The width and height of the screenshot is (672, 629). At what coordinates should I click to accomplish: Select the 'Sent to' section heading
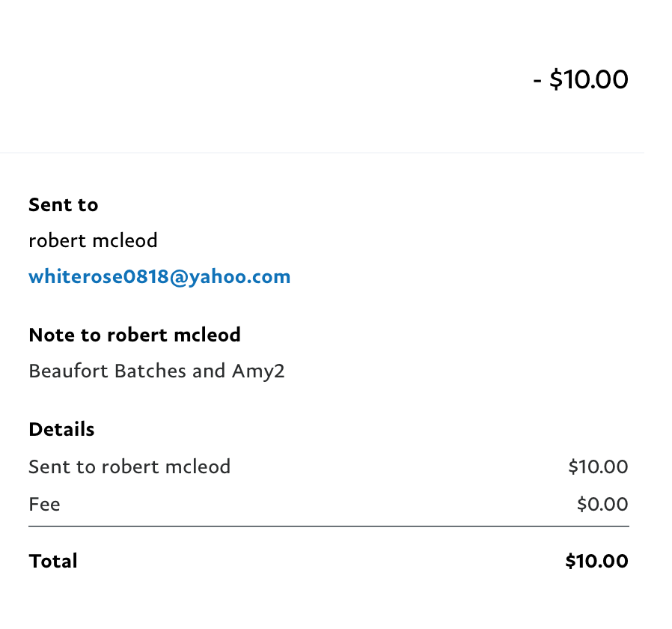coord(64,205)
